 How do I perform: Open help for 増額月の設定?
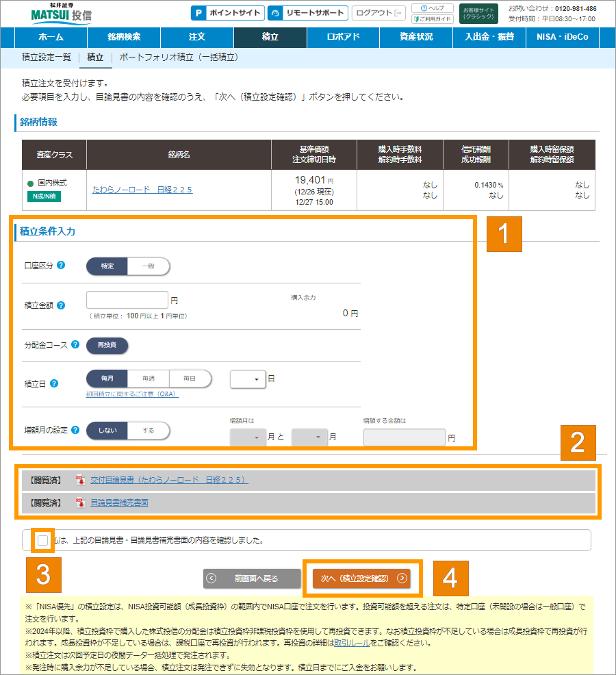tap(75, 430)
